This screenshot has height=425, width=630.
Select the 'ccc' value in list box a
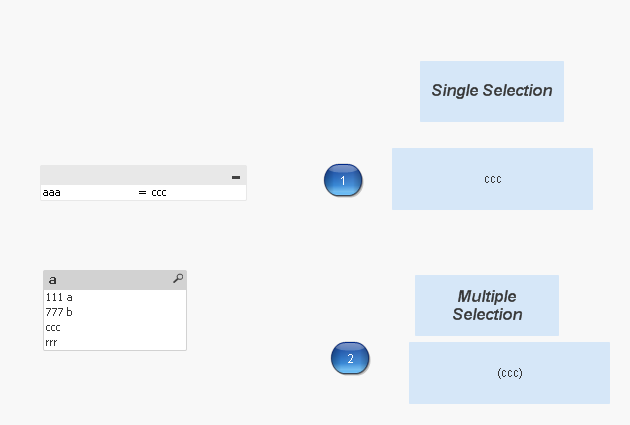click(53, 327)
